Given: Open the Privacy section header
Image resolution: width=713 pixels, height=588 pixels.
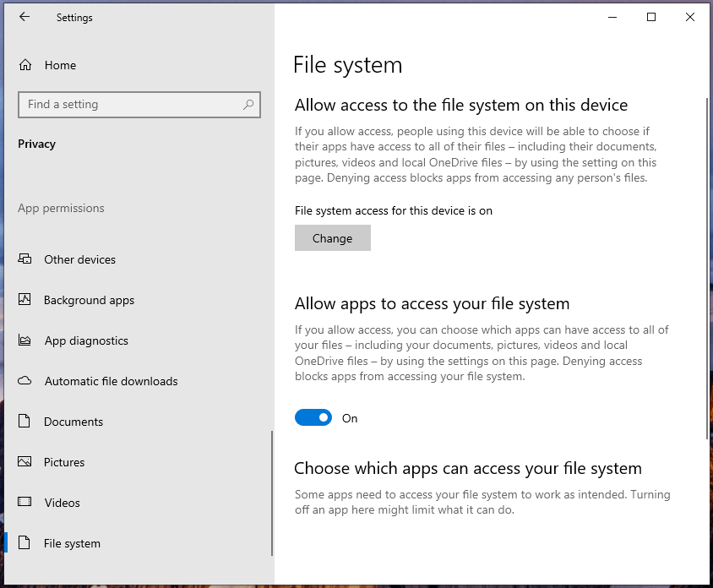Looking at the screenshot, I should [x=36, y=144].
